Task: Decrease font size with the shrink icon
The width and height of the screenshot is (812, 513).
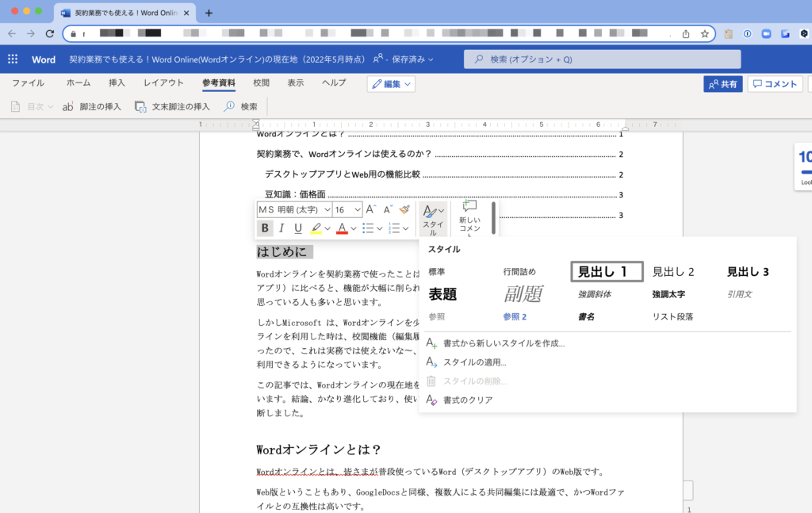Action: click(388, 209)
